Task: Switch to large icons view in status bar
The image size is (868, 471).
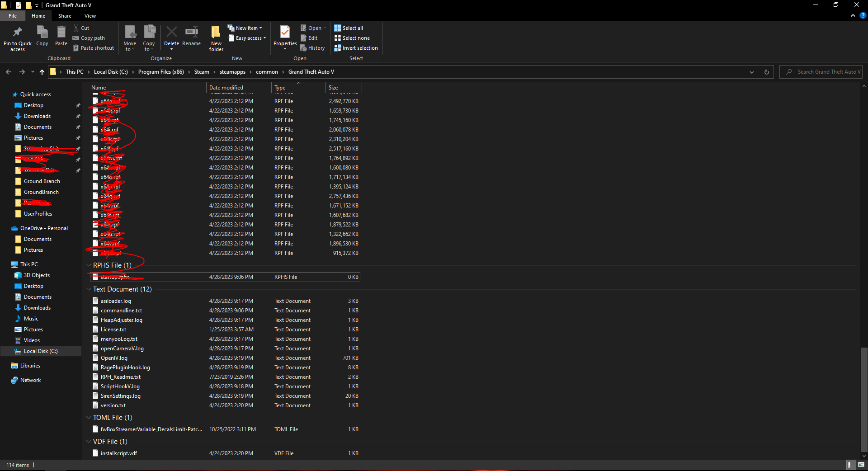Action: click(861, 465)
